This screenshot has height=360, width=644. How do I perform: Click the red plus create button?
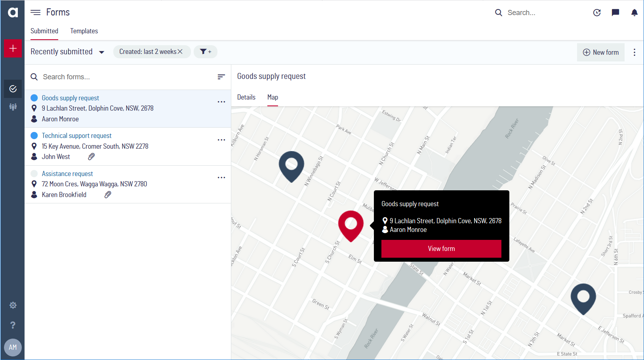coord(13,48)
